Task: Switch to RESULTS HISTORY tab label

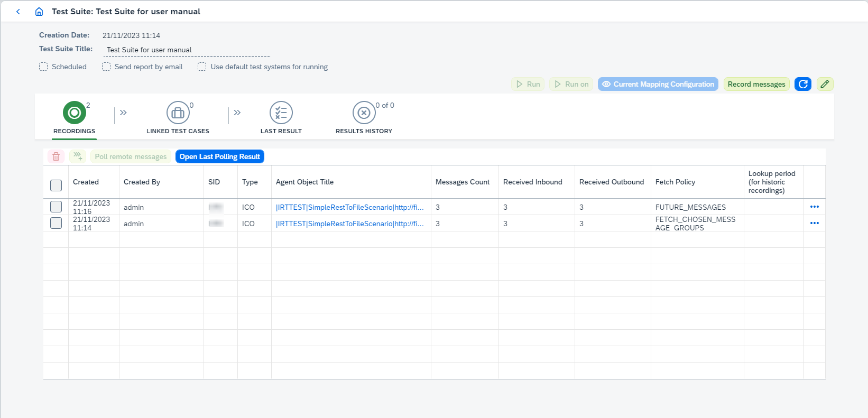Action: pyautogui.click(x=364, y=131)
